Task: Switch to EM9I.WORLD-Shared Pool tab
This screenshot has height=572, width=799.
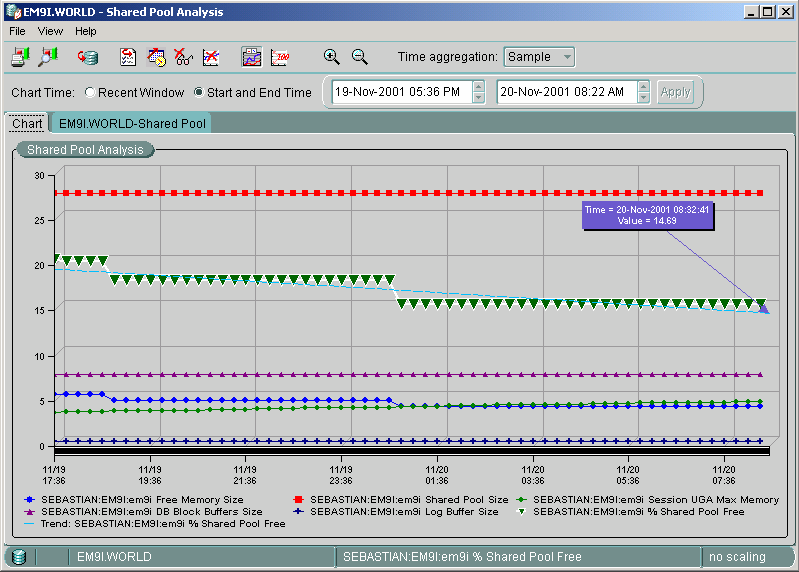Action: pyautogui.click(x=132, y=123)
